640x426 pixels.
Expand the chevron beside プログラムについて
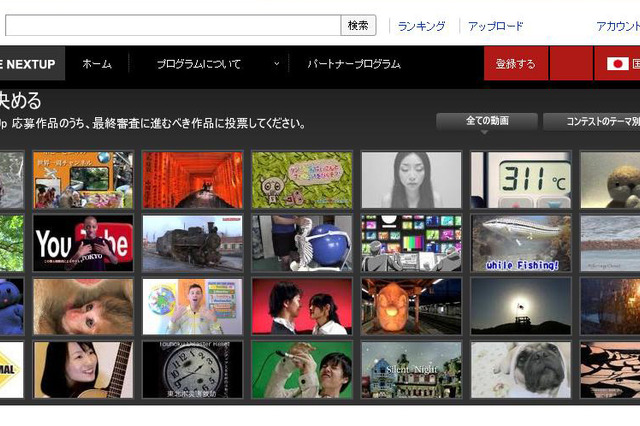pyautogui.click(x=276, y=64)
